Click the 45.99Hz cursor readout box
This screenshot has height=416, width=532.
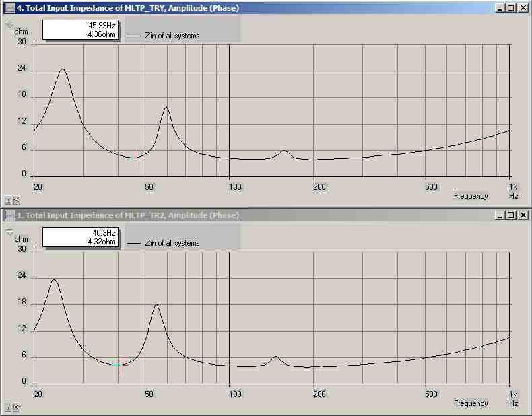(80, 30)
